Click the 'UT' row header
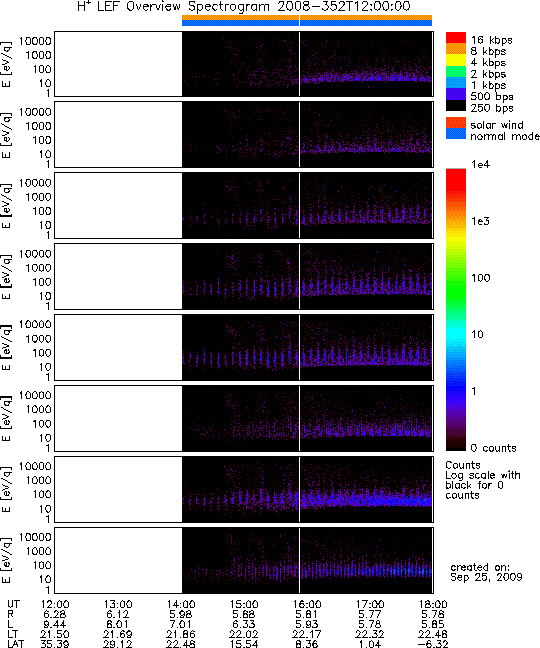Screen dimensions: 540x648 coord(13,605)
